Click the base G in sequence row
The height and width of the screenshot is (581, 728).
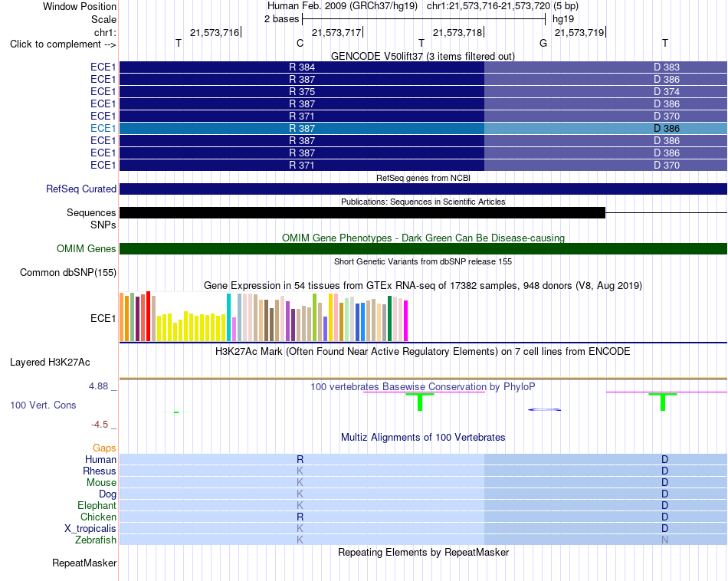(x=543, y=43)
